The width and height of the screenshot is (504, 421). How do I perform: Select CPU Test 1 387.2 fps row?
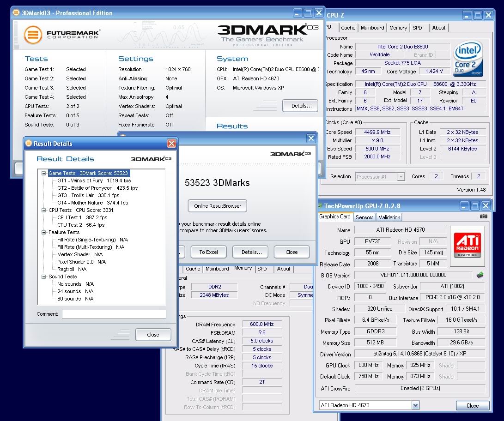point(82,217)
